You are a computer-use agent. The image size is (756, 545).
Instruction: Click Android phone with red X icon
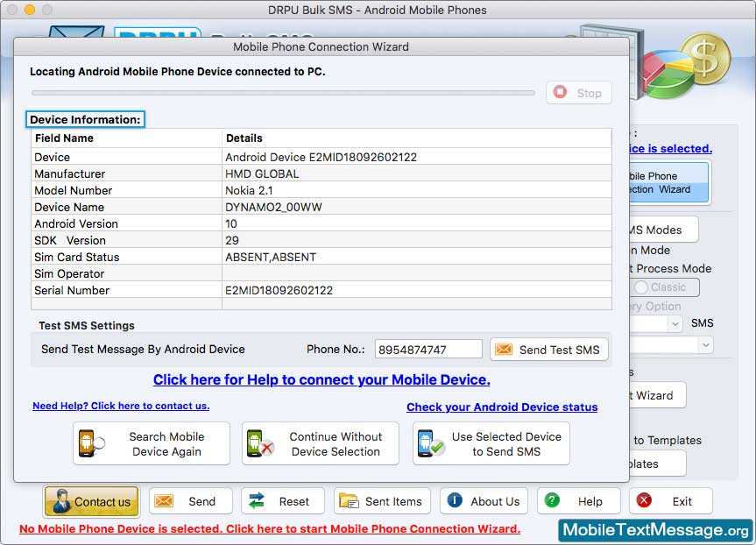tap(260, 443)
